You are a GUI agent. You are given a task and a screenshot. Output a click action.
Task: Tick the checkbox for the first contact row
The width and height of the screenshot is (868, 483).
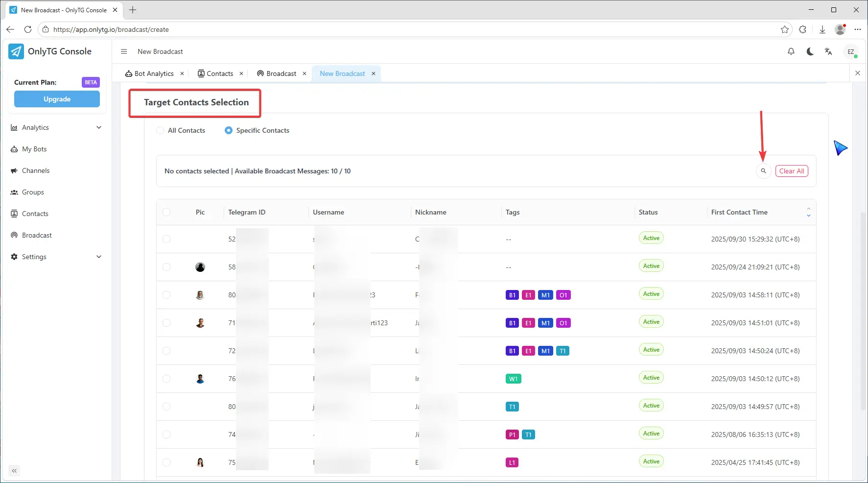pyautogui.click(x=166, y=239)
